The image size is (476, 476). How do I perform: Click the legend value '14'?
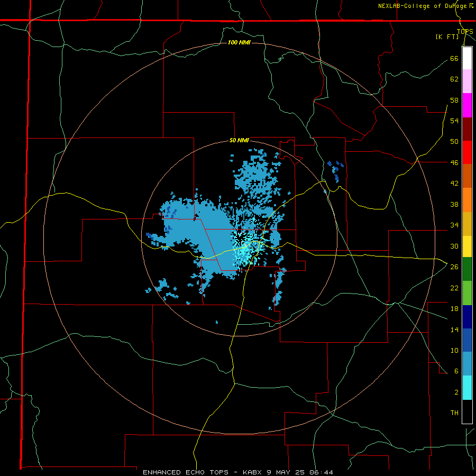click(454, 329)
